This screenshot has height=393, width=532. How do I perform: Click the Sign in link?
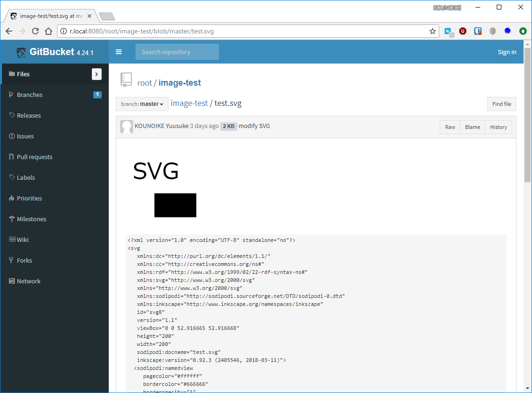click(507, 52)
